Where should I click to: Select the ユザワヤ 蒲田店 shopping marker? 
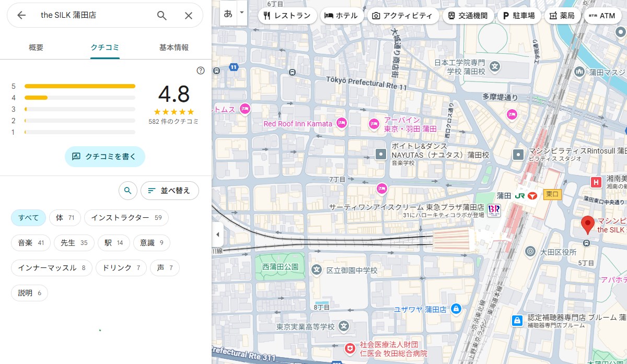(456, 309)
